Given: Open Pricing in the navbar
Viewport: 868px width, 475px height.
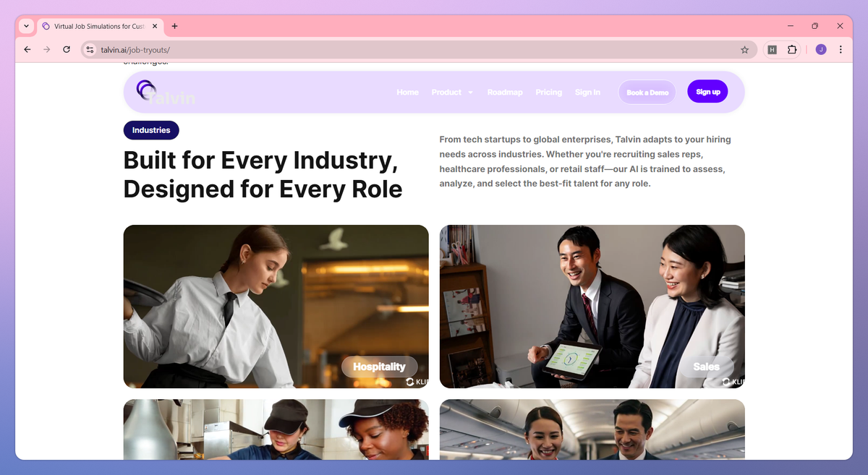Looking at the screenshot, I should pos(549,93).
